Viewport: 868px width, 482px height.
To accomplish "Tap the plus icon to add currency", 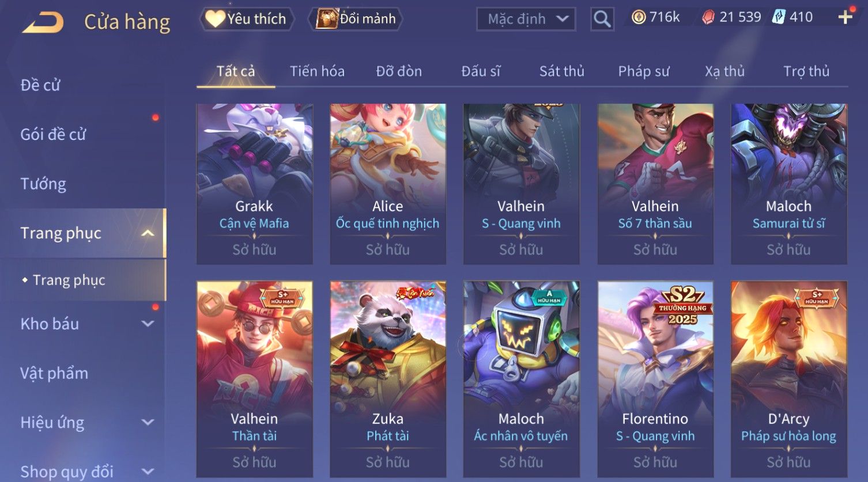I will click(x=845, y=17).
